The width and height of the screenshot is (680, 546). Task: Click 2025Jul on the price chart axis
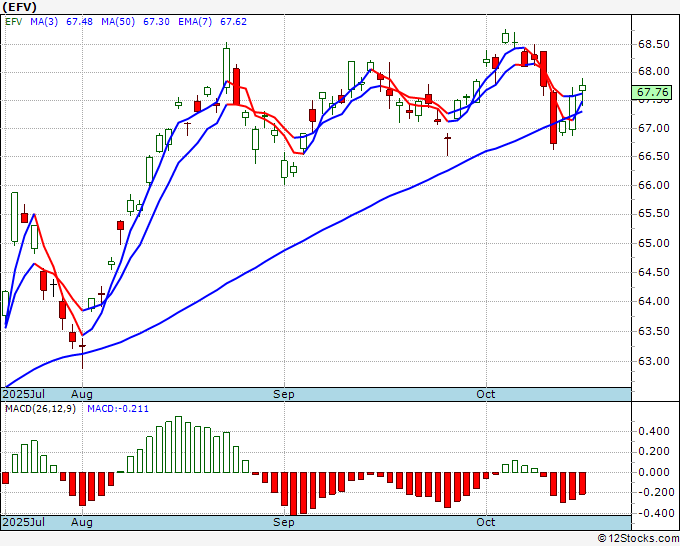[x=24, y=394]
